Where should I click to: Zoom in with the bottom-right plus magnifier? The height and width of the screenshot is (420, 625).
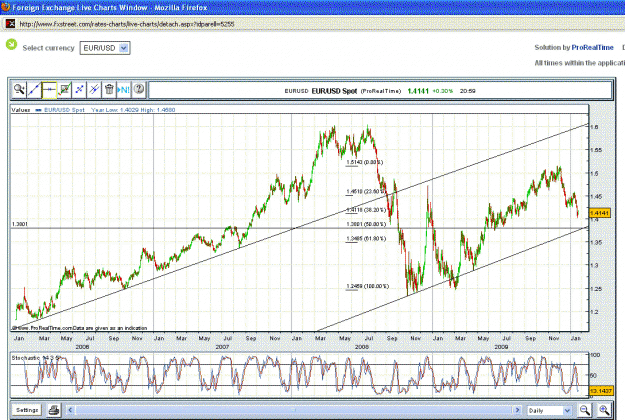pos(604,410)
